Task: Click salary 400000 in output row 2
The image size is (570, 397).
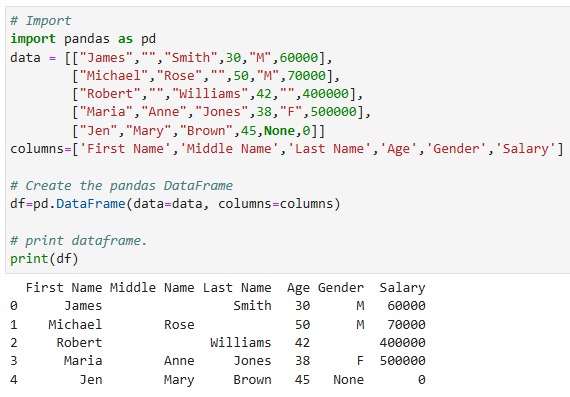Action: (402, 342)
